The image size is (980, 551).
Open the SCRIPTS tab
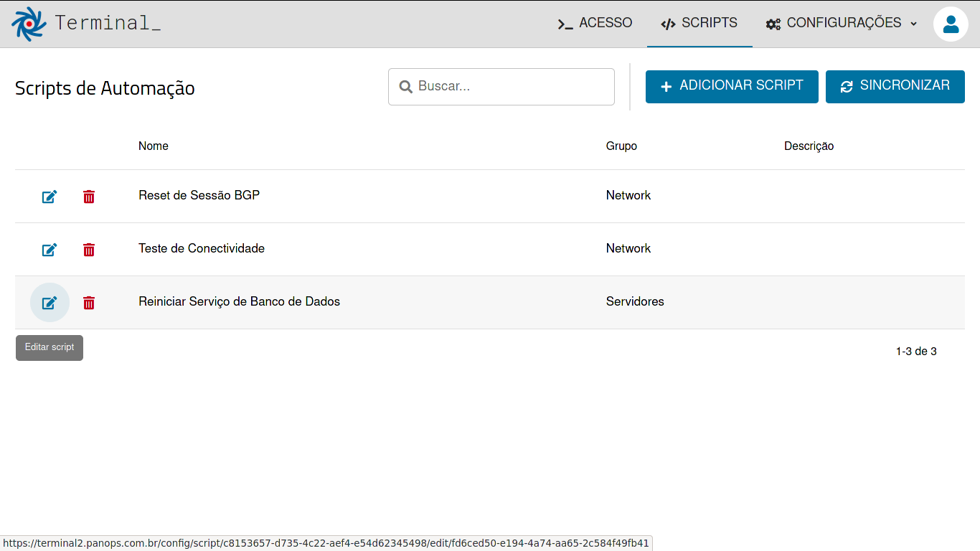pos(699,23)
